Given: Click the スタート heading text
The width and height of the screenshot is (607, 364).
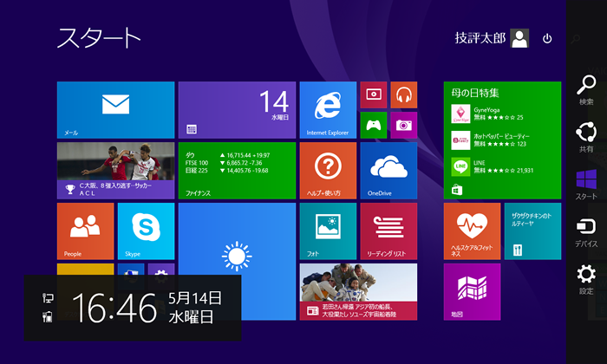Looking at the screenshot, I should pyautogui.click(x=99, y=37).
